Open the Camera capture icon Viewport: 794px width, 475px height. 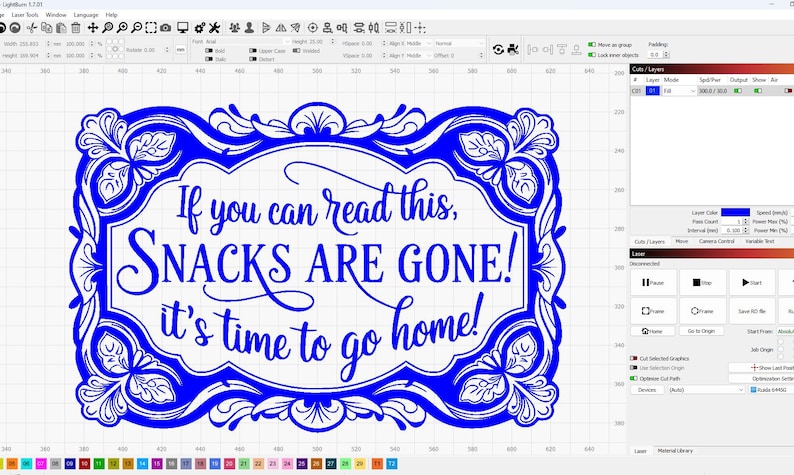click(166, 28)
